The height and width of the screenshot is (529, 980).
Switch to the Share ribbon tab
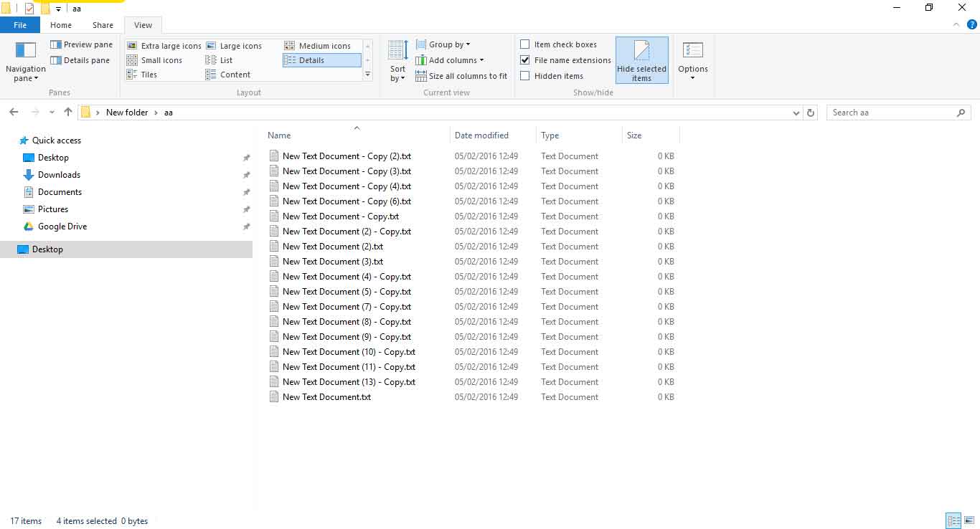pos(103,25)
